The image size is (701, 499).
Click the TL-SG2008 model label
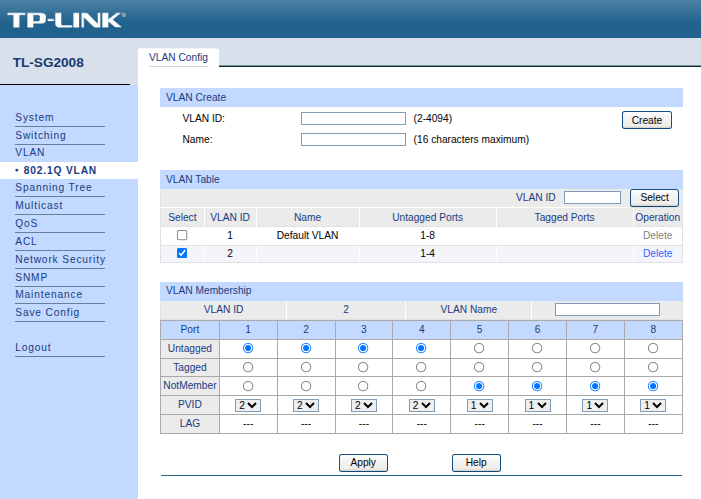[x=48, y=62]
